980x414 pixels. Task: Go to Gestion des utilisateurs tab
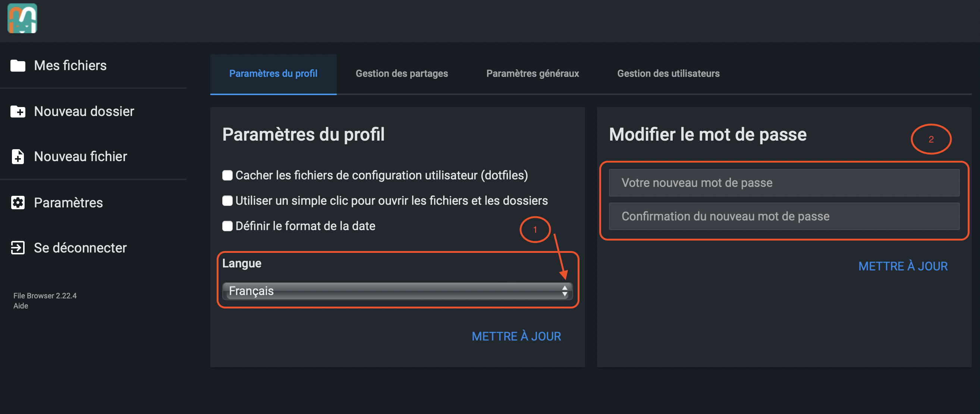point(668,73)
